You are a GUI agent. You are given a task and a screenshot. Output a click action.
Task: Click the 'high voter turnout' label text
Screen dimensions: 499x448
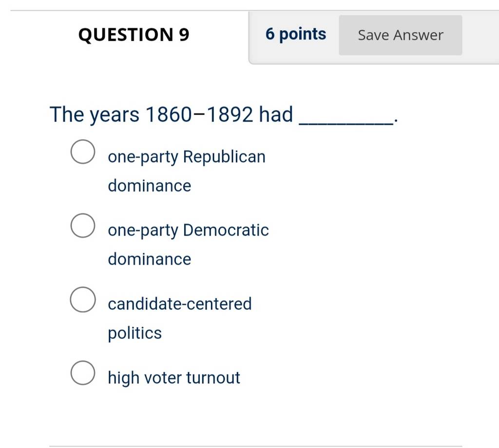click(174, 378)
